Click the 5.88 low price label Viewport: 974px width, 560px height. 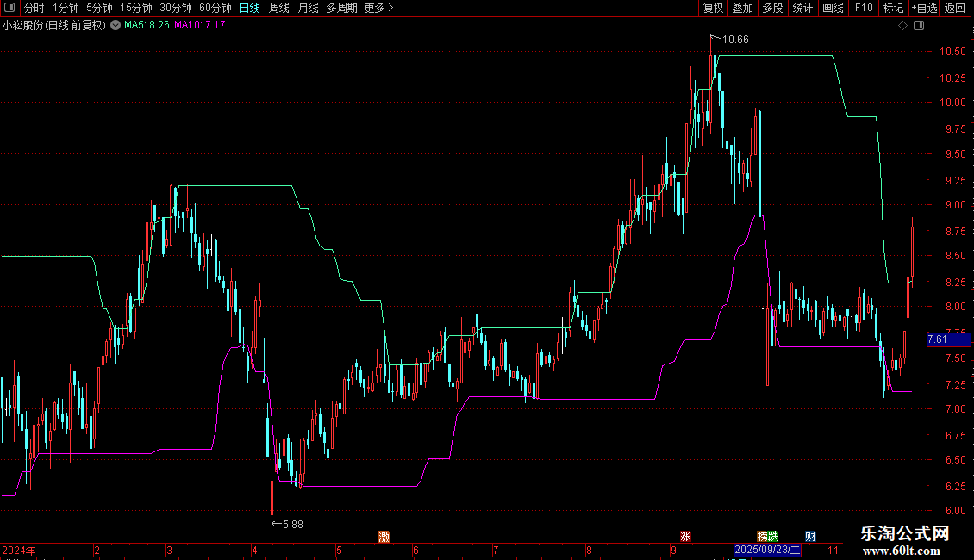tap(293, 525)
